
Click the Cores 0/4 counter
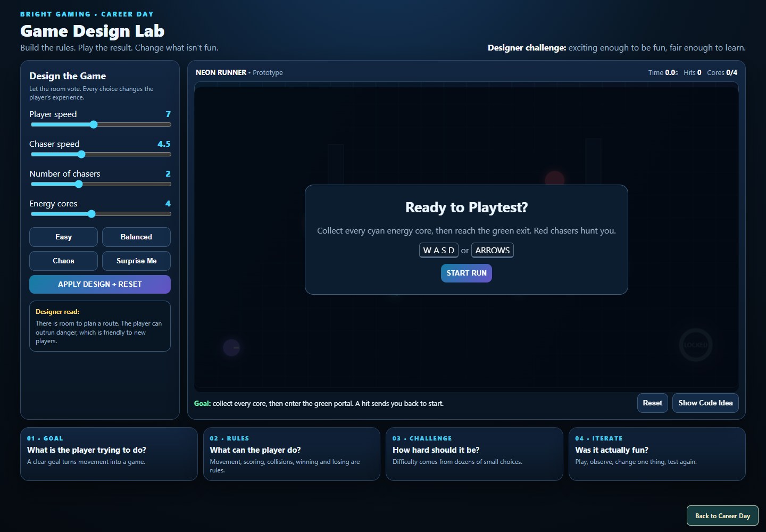722,72
